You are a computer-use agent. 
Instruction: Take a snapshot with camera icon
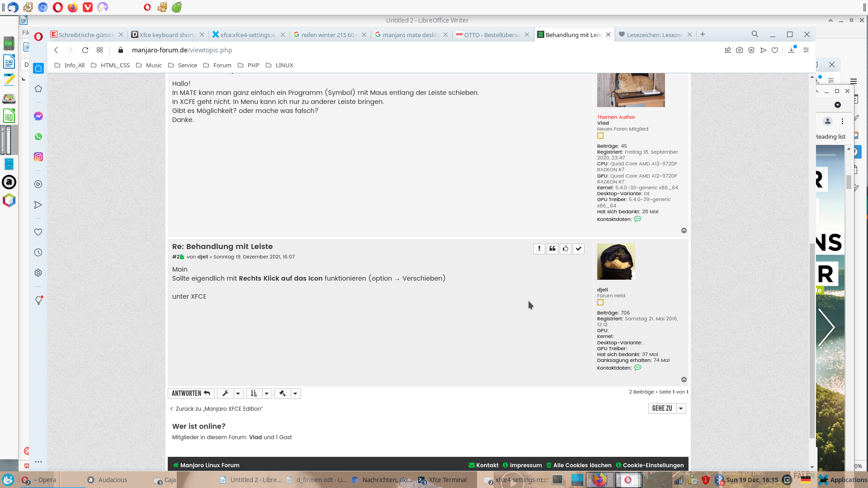[x=740, y=50]
